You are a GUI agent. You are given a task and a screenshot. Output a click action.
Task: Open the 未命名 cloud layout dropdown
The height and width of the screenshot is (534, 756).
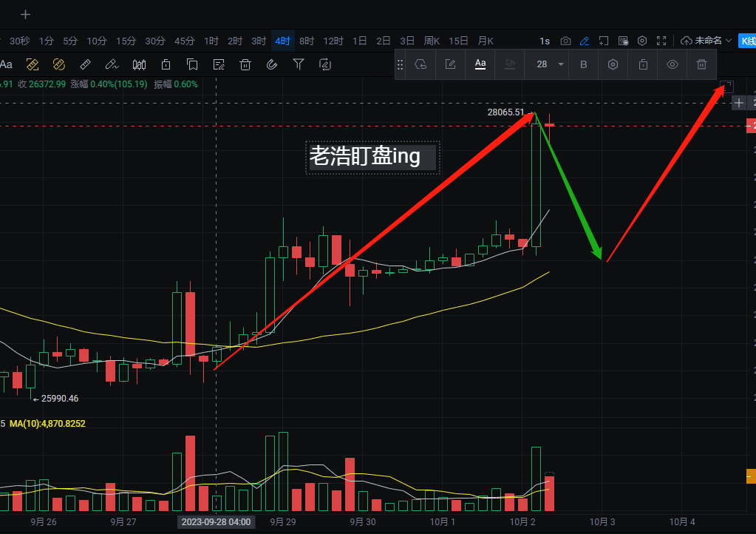[x=706, y=41]
